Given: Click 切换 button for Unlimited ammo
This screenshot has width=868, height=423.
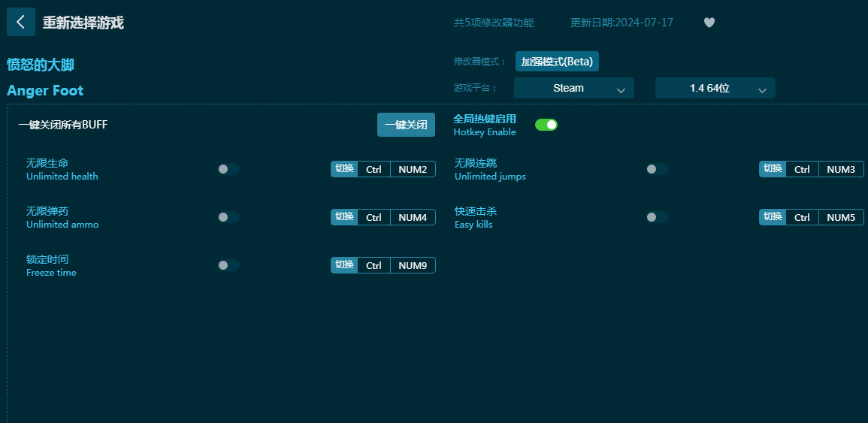Looking at the screenshot, I should pyautogui.click(x=344, y=217).
